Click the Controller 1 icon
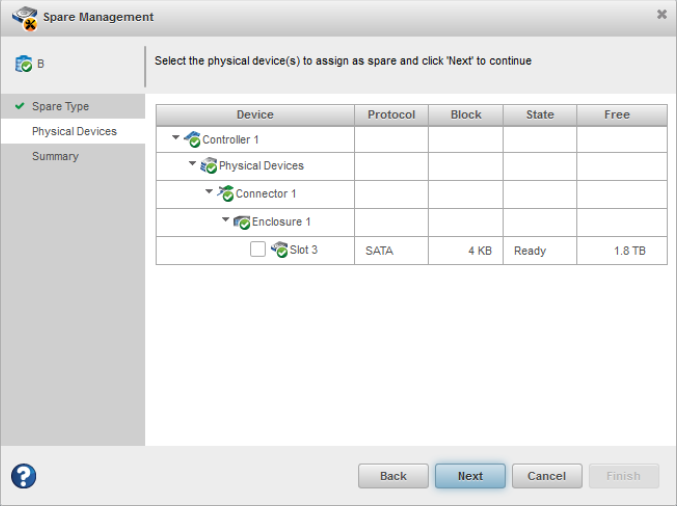 pyautogui.click(x=192, y=139)
